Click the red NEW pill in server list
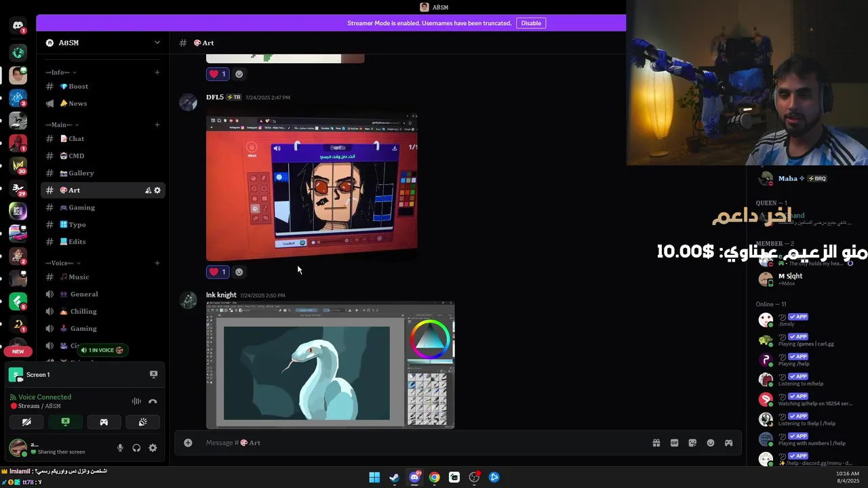Screen dimensions: 868x488 (x=18, y=351)
